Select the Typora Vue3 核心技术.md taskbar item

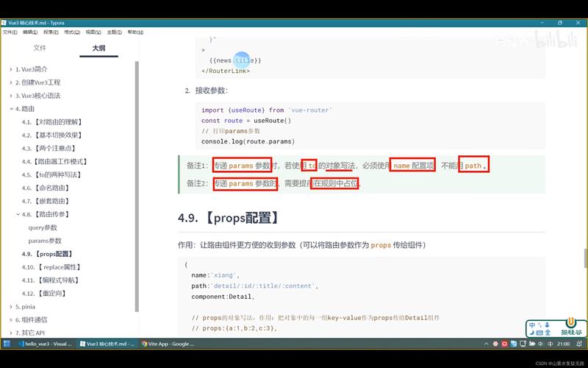107,344
